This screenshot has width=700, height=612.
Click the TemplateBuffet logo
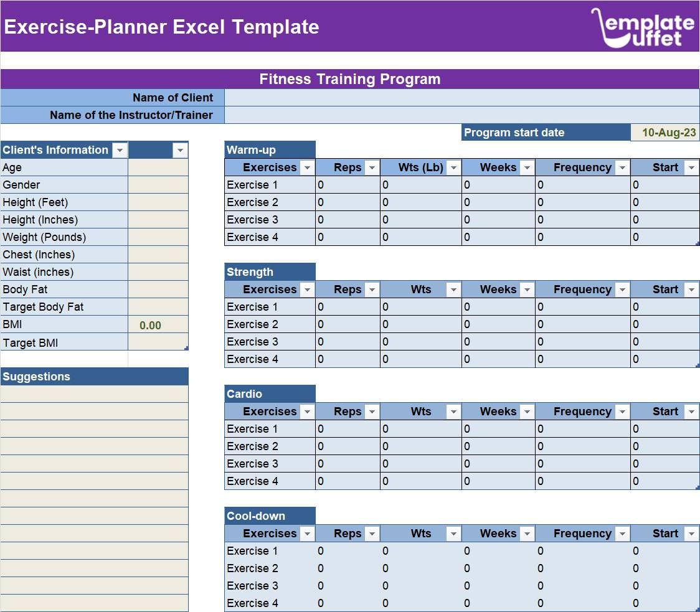(646, 27)
